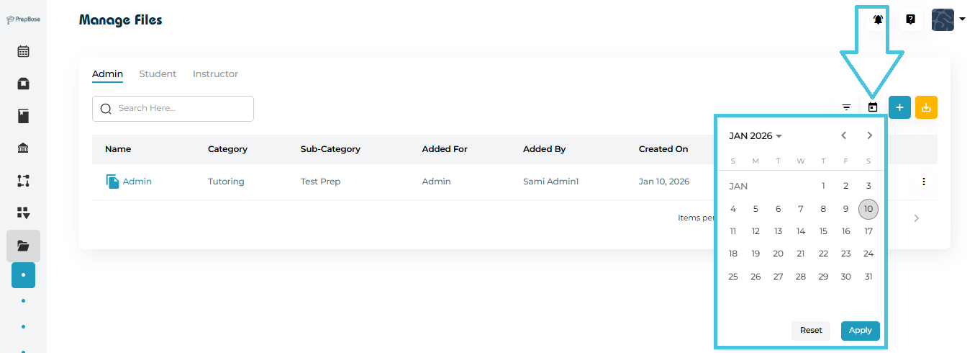980x353 pixels.
Task: Expand the JAN 2026 month-year dropdown
Action: [x=756, y=136]
